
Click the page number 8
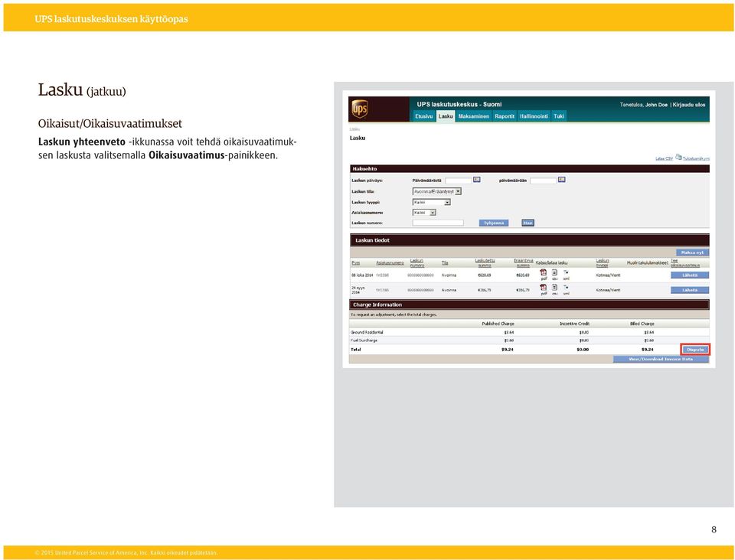714,529
